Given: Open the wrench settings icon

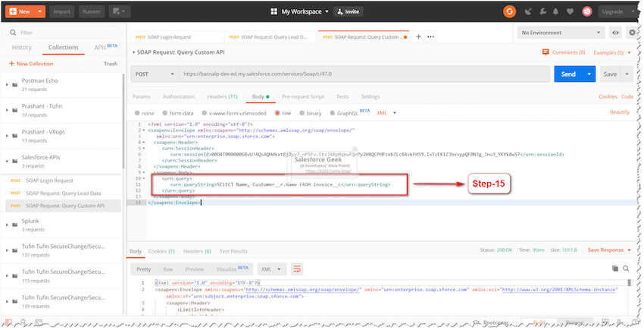Looking at the screenshot, I should point(542,11).
